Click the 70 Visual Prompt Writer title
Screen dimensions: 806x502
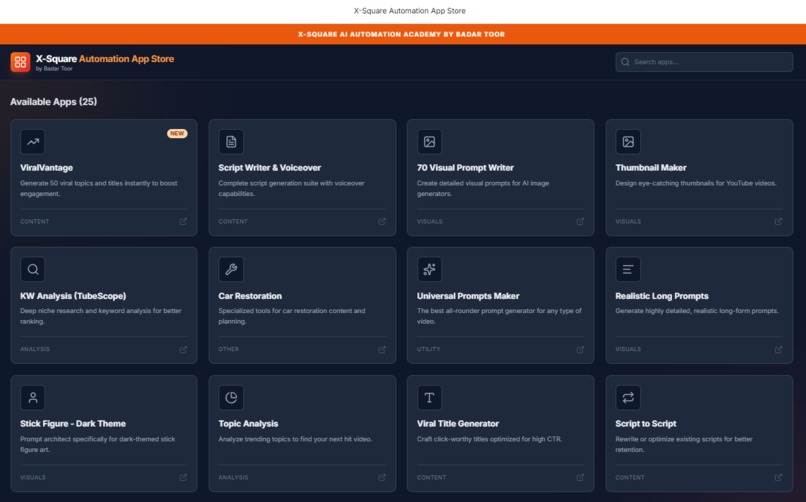(x=465, y=168)
